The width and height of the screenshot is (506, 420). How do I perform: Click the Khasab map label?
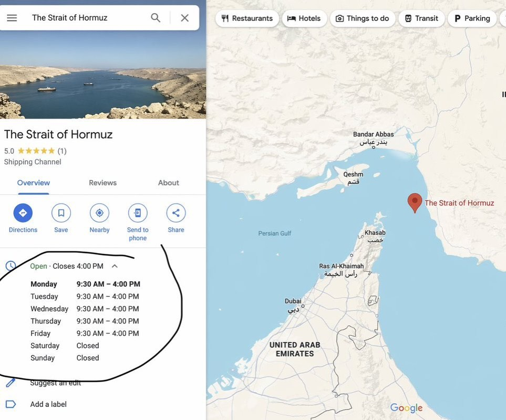[375, 236]
